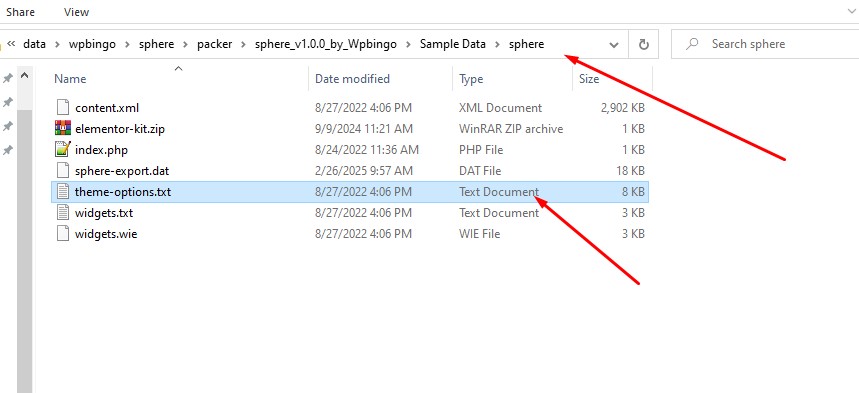Click the index.php file icon
The height and width of the screenshot is (393, 859).
[64, 149]
